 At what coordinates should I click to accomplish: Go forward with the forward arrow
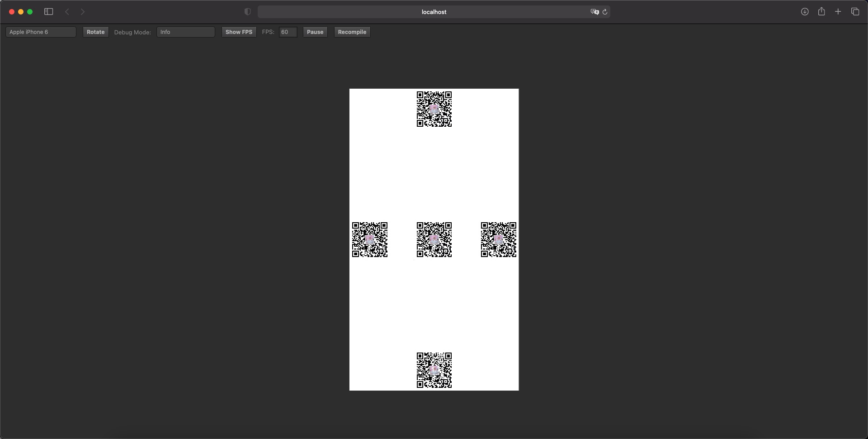[x=83, y=12]
